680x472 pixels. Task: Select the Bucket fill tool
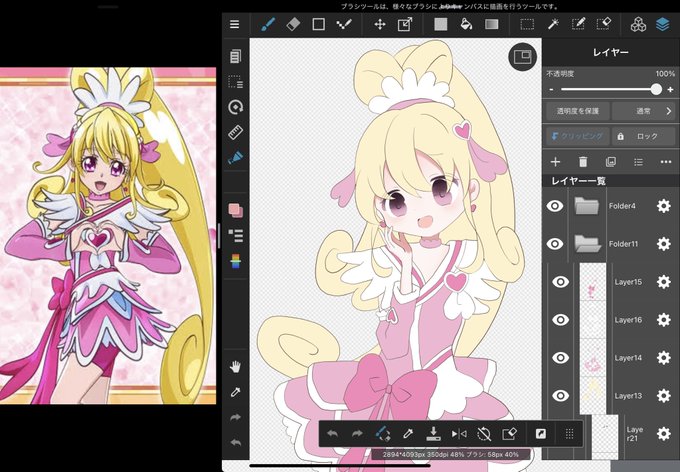tap(466, 24)
